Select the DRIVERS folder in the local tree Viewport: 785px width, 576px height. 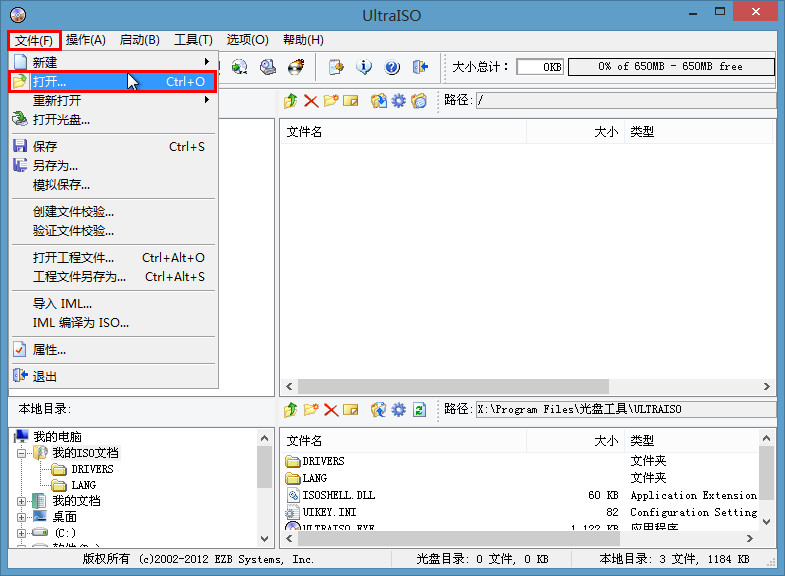92,469
